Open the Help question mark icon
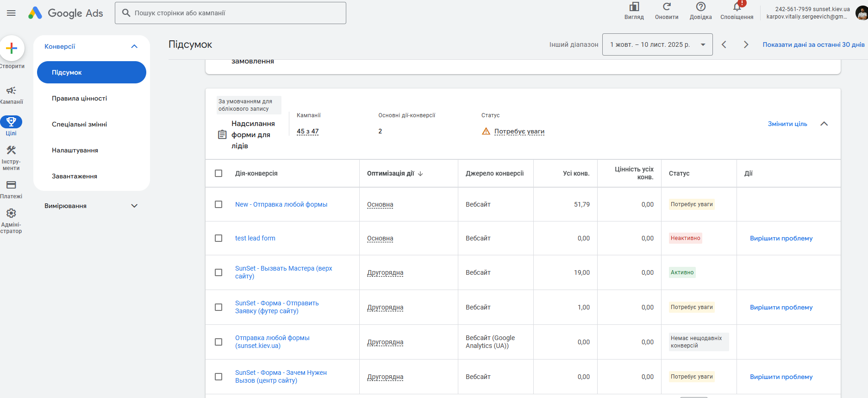Viewport: 868px width, 398px height. pyautogui.click(x=700, y=7)
